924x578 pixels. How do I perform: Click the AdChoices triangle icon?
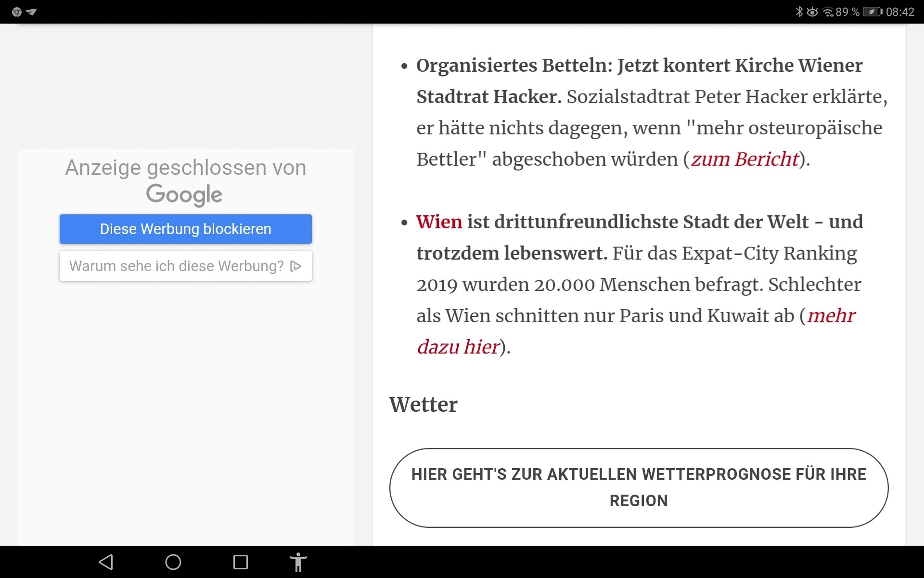coord(296,266)
